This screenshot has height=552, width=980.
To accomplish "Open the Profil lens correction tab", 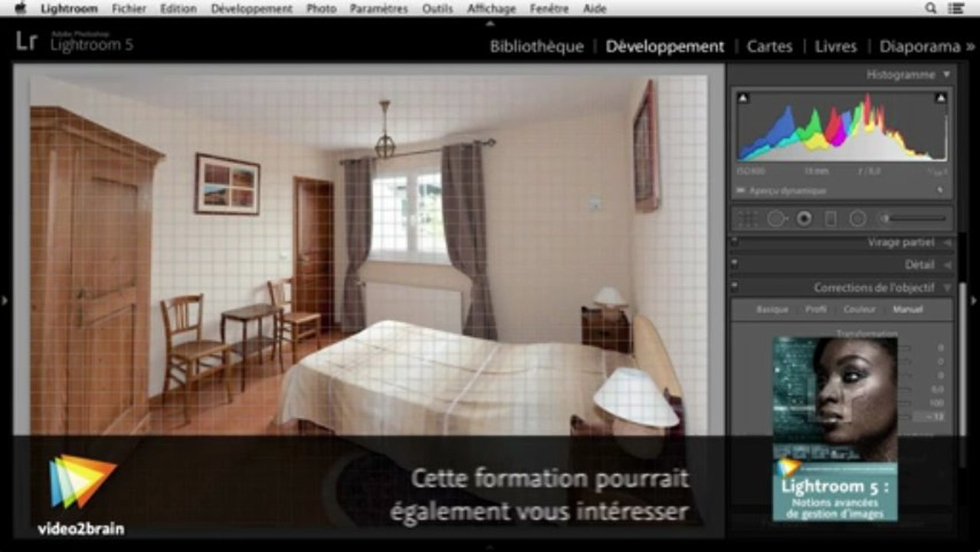I will (816, 310).
